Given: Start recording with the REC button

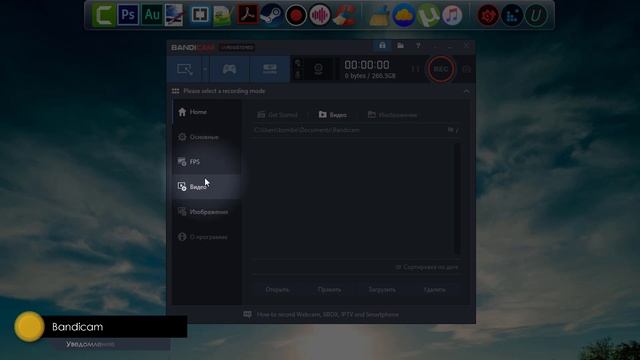Looking at the screenshot, I should point(441,69).
